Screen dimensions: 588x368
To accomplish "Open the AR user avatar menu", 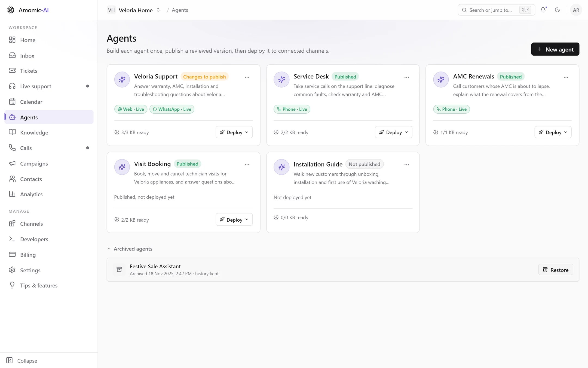I will pyautogui.click(x=576, y=10).
